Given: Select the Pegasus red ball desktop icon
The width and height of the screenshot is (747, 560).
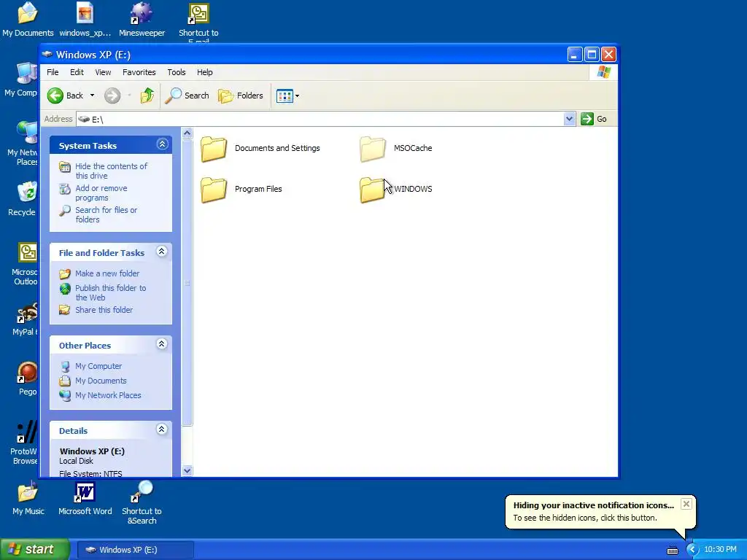Looking at the screenshot, I should [27, 378].
